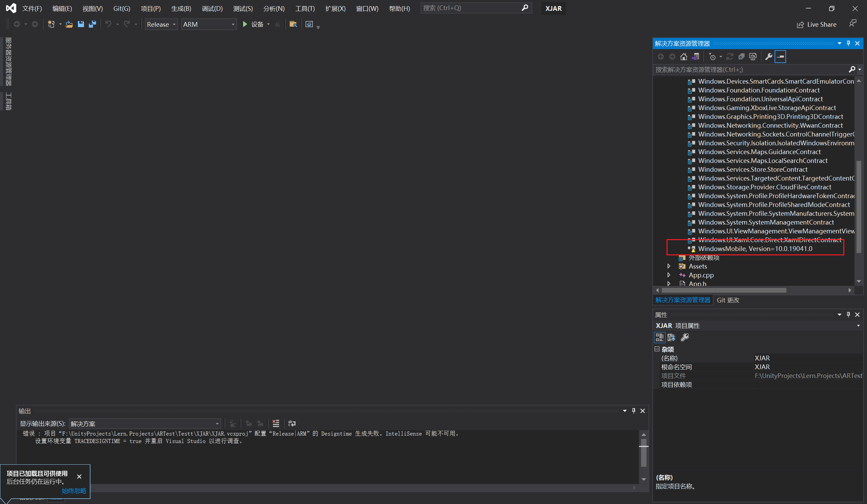
Task: Open the XJAR 项目属性 object dropdown
Action: (x=858, y=325)
